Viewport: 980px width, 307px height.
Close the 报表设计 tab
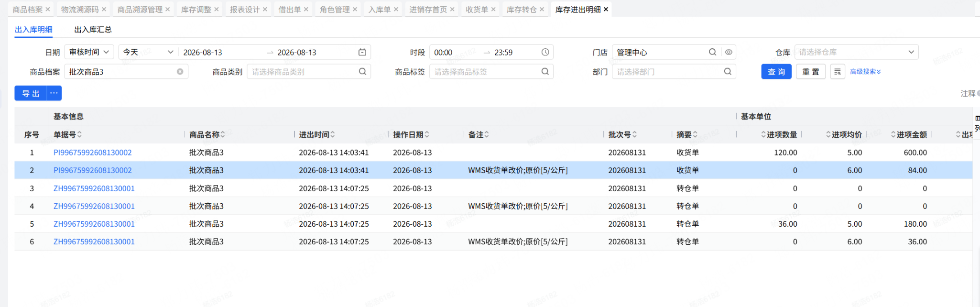[x=265, y=10]
